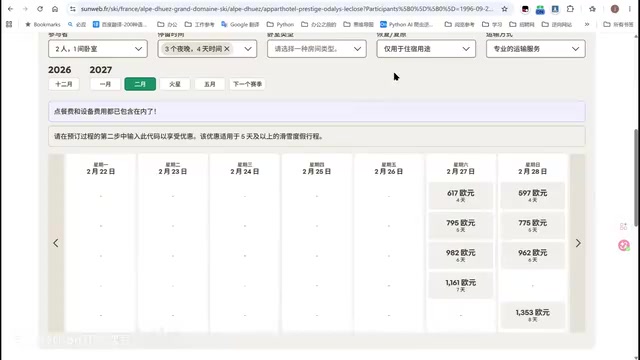Viewport: 640px width, 360px height.
Task: Open the 仅用于住宿用途 dropdown
Action: tap(426, 49)
